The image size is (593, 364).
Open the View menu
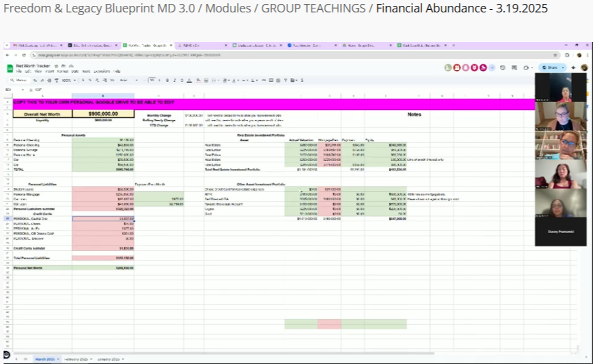pyautogui.click(x=38, y=71)
